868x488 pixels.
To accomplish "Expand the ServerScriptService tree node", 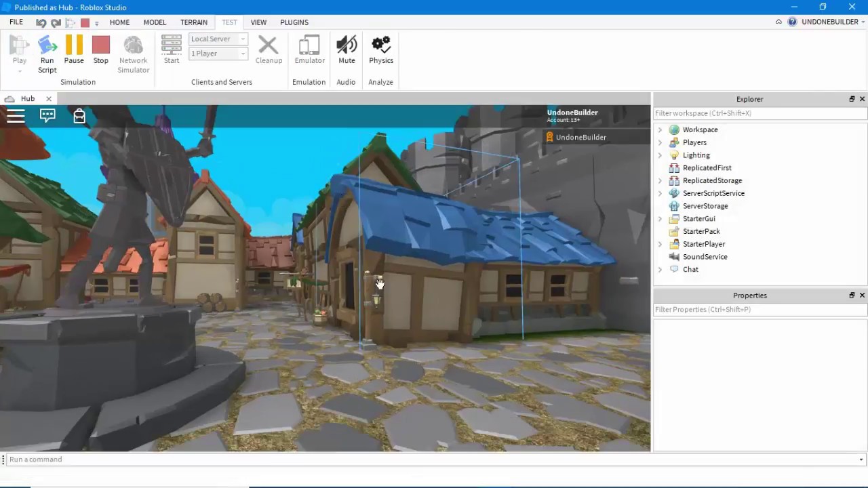I will point(660,193).
